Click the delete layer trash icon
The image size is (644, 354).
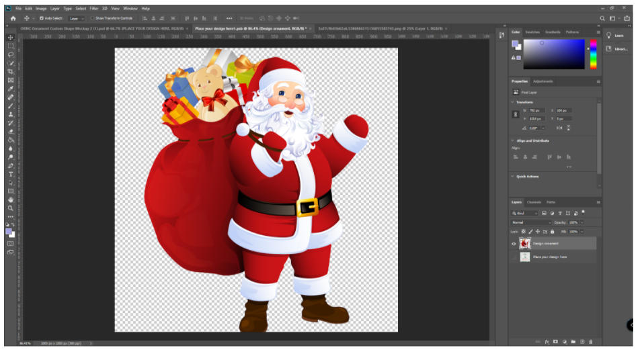click(592, 342)
